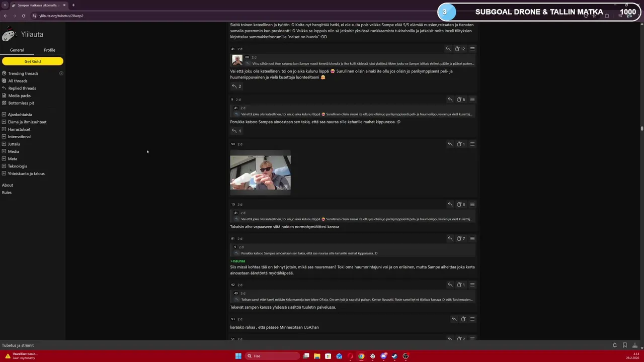Expand the International category

point(4,137)
